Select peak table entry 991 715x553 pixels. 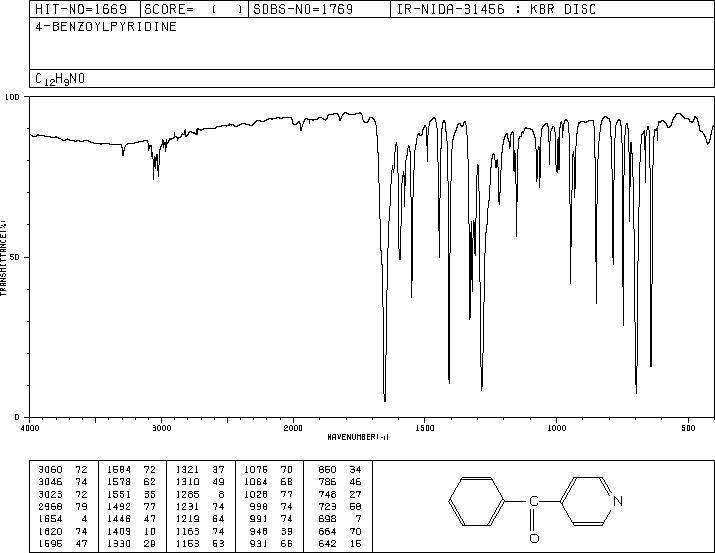pos(259,519)
